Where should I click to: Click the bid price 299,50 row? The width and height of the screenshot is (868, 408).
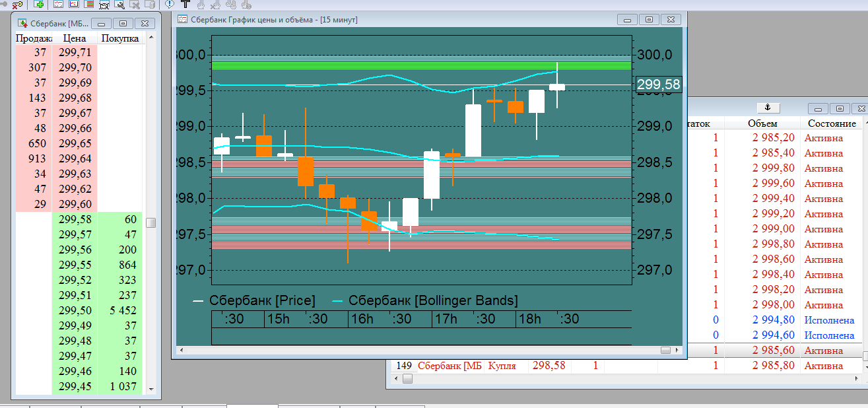75,310
